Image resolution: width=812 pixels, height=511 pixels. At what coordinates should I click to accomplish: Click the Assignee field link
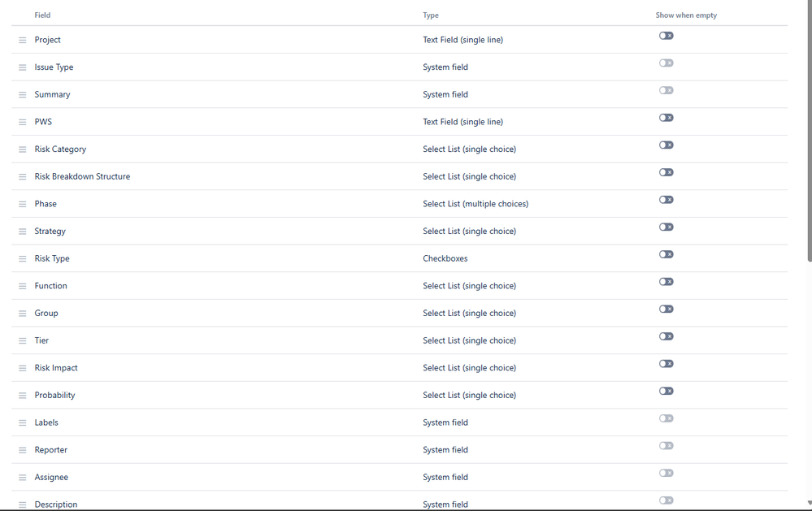coord(51,477)
